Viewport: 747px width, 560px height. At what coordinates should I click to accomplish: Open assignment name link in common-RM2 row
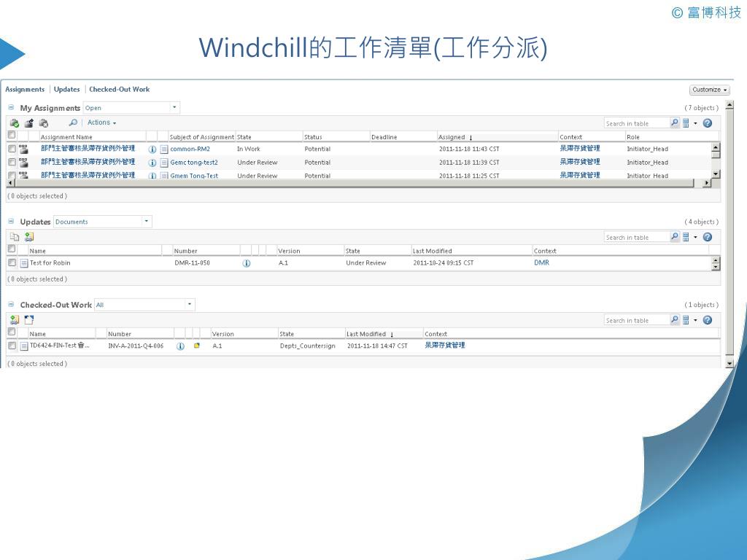tap(88, 149)
